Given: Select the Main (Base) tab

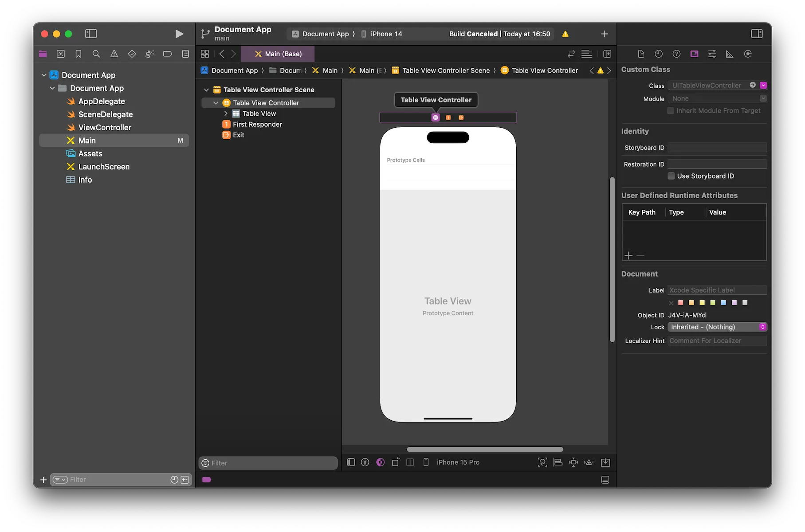Looking at the screenshot, I should (278, 54).
